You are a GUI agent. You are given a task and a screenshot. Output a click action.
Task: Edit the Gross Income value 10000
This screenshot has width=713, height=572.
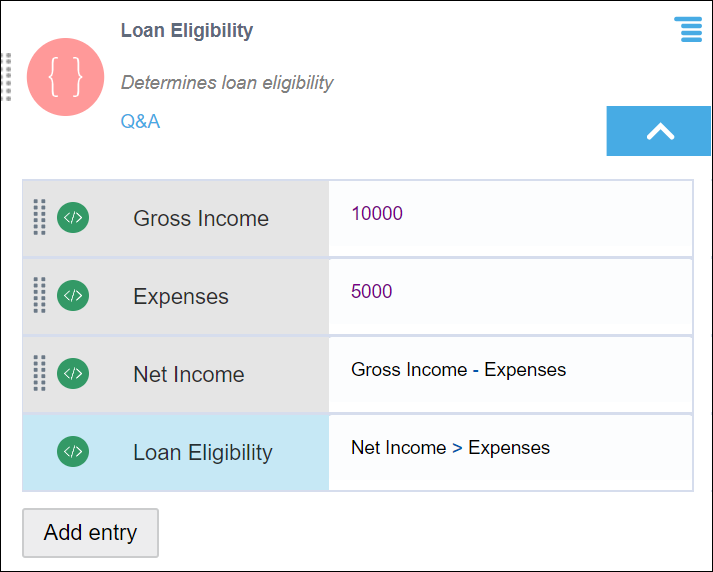(x=377, y=213)
